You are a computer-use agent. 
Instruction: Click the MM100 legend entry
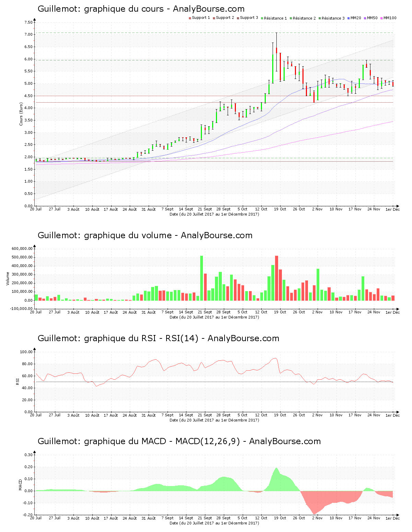[388, 18]
